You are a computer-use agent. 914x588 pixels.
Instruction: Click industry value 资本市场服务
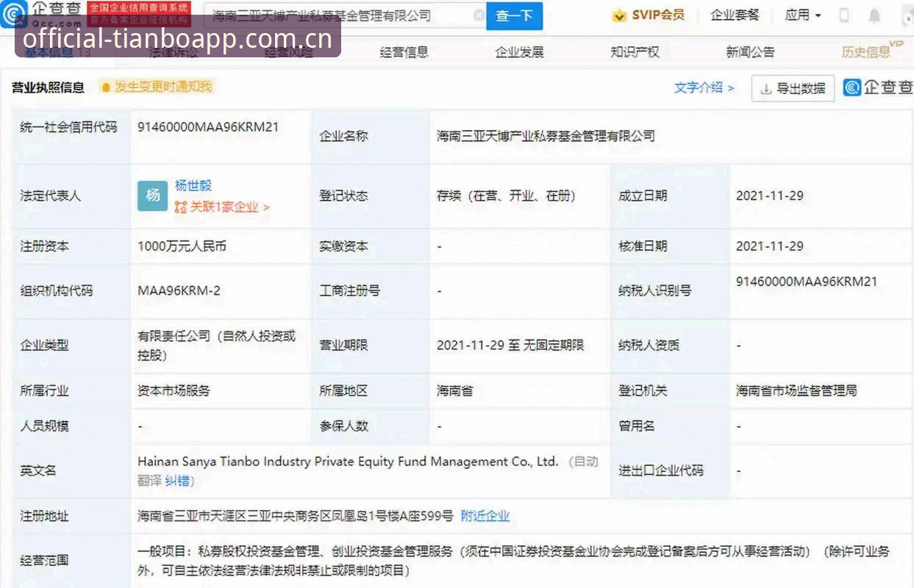tap(174, 391)
